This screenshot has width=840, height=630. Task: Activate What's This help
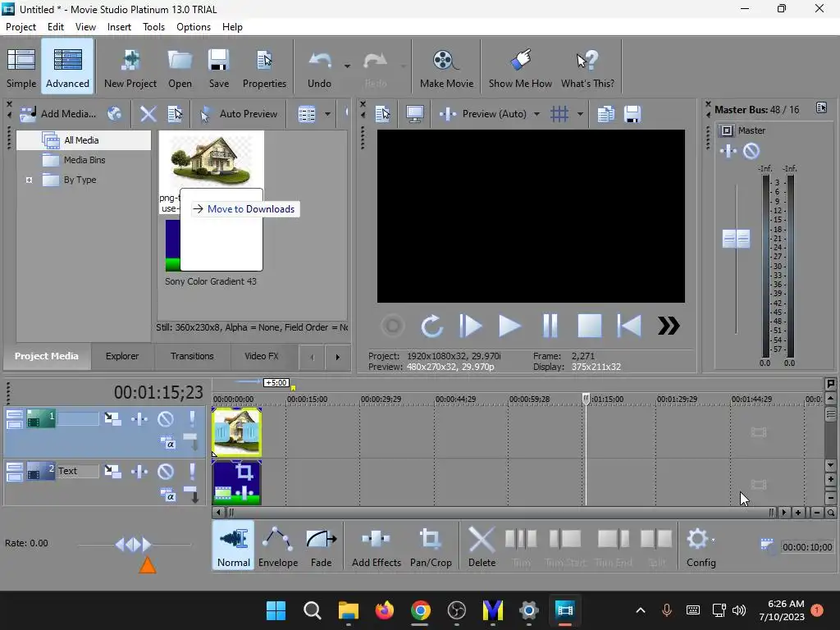coord(587,68)
